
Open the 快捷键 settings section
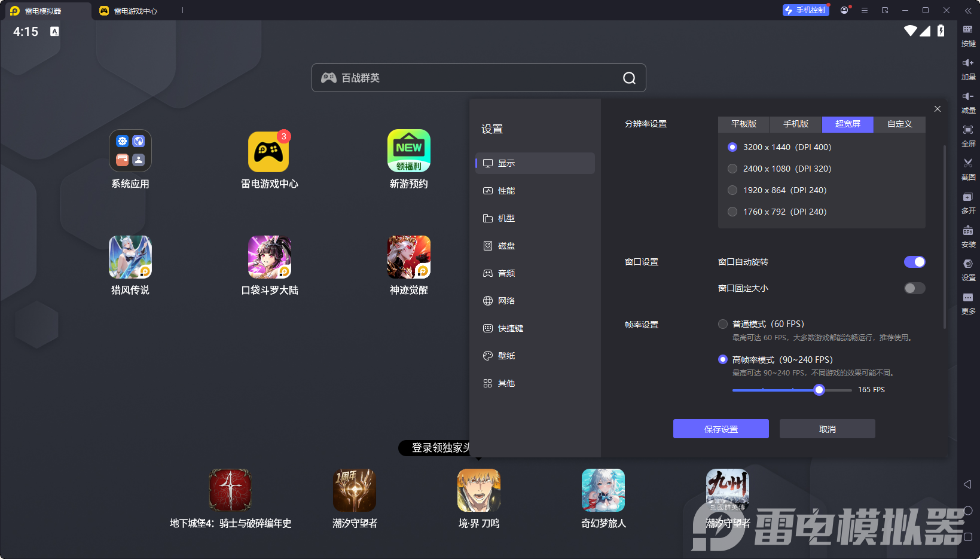[535, 328]
